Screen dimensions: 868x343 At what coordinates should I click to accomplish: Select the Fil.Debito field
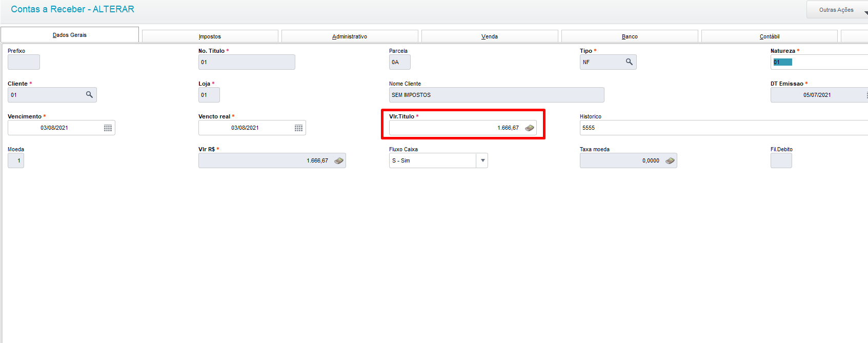click(781, 160)
